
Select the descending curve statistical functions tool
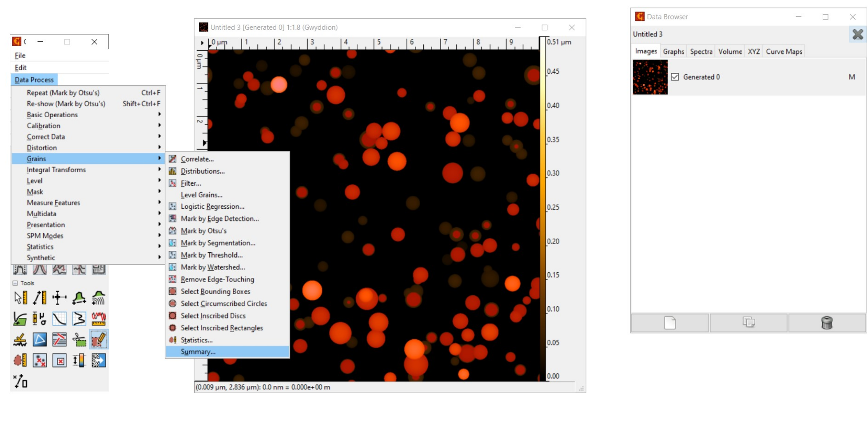click(x=59, y=318)
